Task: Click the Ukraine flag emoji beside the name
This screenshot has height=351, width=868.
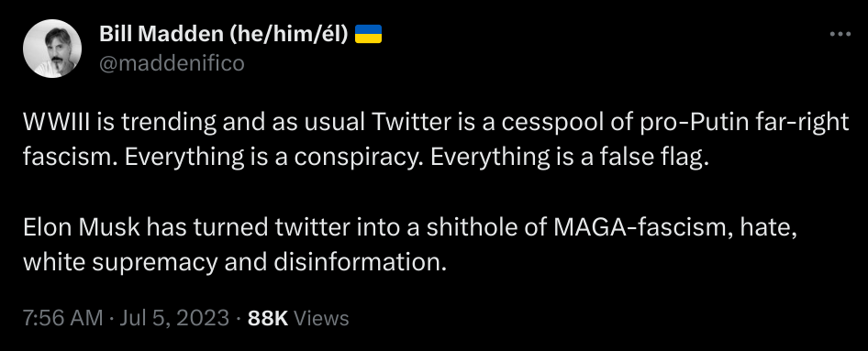Action: pos(368,34)
